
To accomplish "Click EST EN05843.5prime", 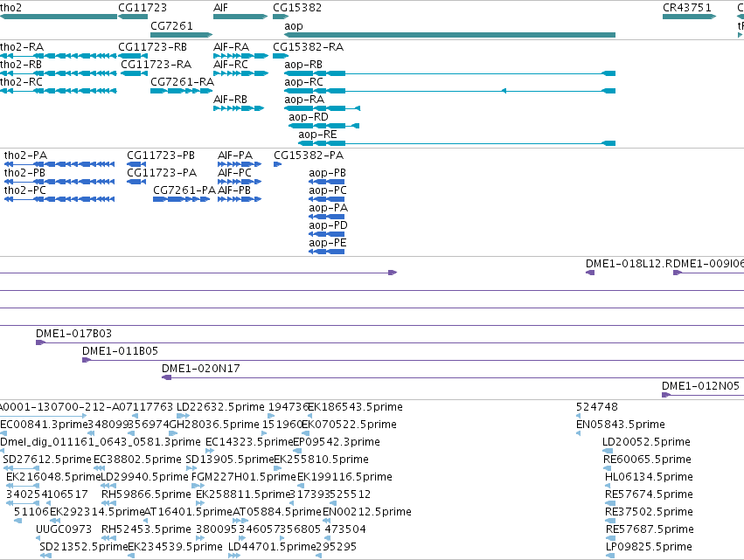I will 579,433.
